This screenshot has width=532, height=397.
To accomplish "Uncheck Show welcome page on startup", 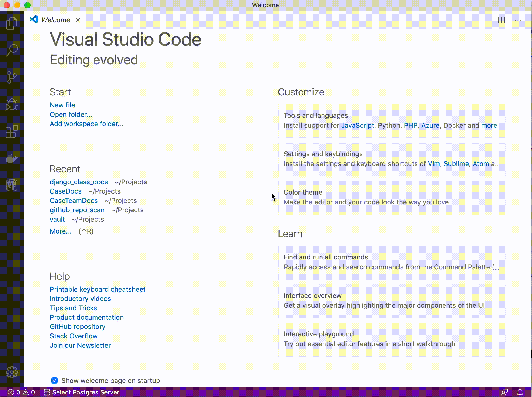I will click(54, 380).
